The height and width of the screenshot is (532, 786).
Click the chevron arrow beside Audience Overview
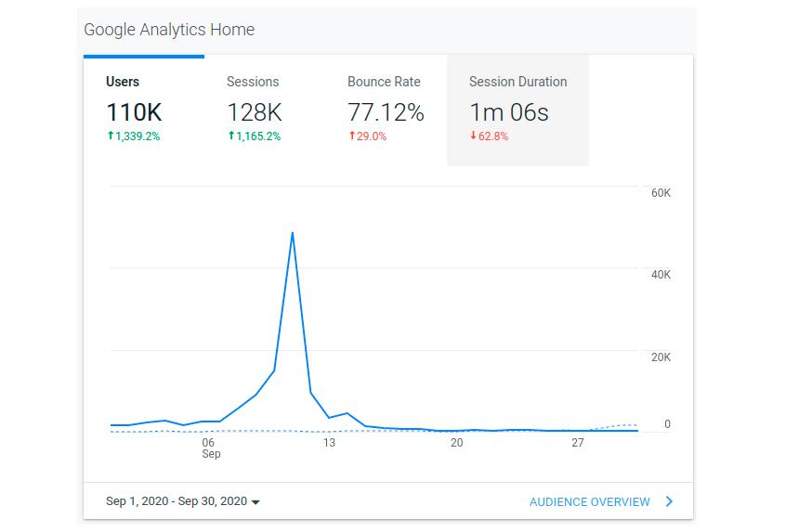click(x=669, y=501)
